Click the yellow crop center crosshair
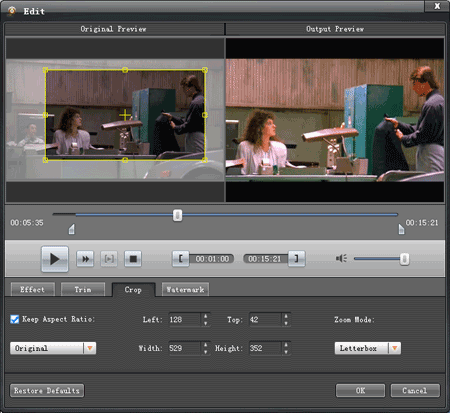This screenshot has height=413, width=450. click(125, 115)
